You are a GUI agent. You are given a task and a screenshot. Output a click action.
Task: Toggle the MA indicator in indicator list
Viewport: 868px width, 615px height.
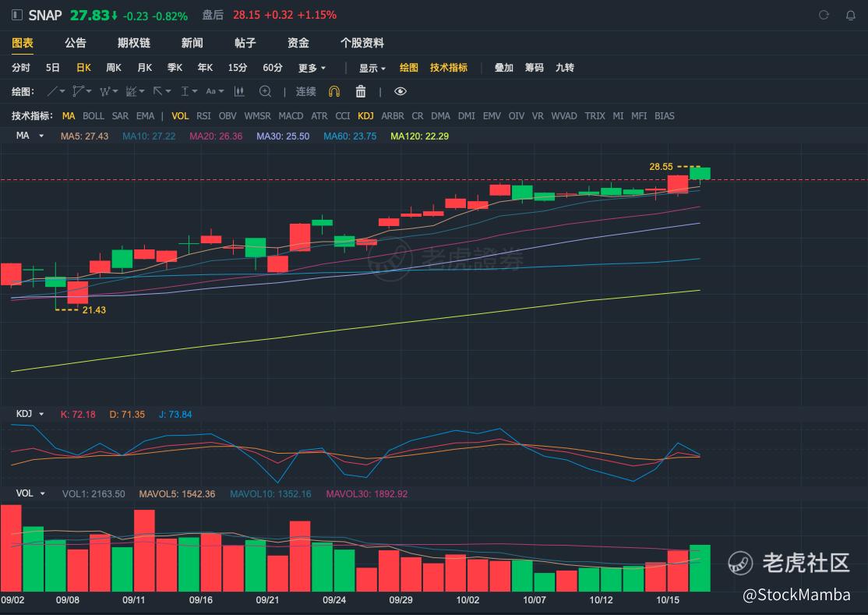[68, 115]
